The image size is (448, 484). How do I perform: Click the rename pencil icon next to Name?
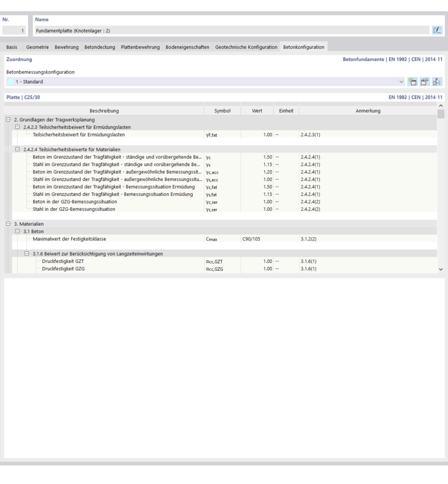point(436,29)
